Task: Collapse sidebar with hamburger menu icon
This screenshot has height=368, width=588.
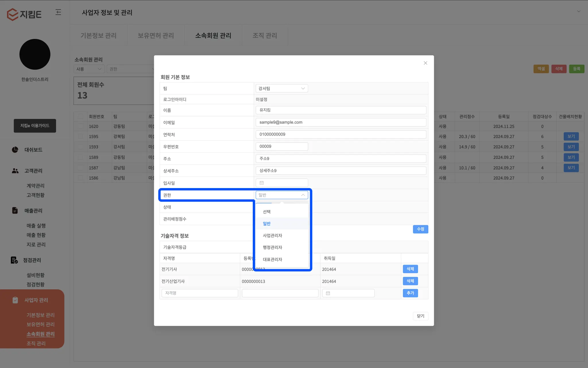Action: click(58, 12)
